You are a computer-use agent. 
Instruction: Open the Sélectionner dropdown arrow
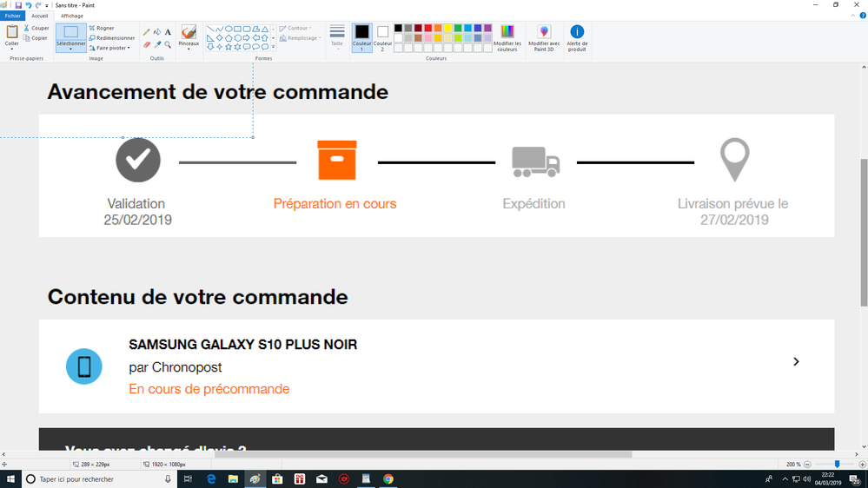71,49
